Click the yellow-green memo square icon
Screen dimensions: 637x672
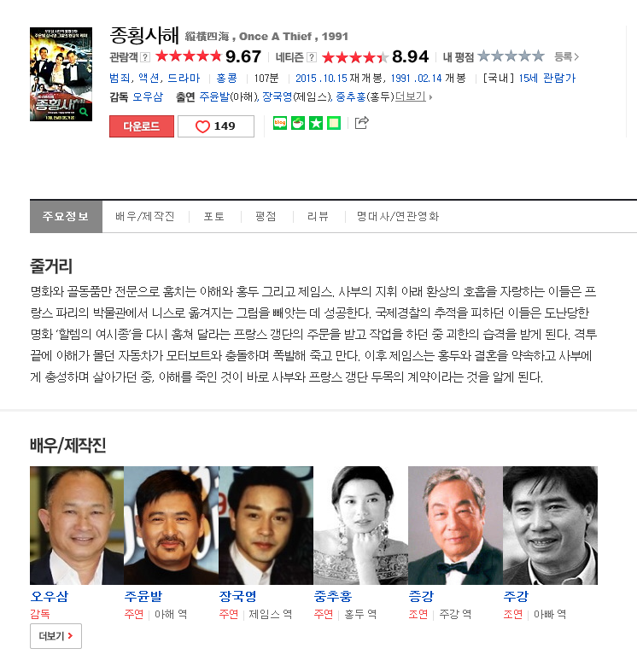[334, 123]
